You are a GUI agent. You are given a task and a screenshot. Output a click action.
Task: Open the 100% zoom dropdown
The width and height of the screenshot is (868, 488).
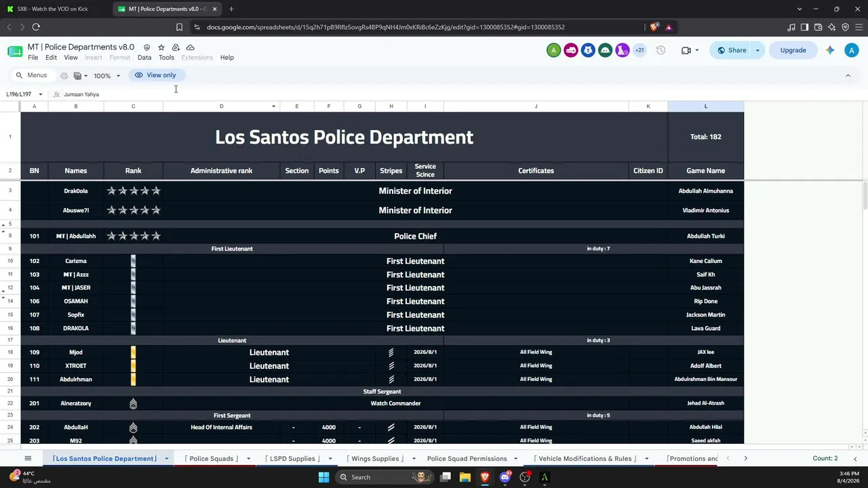pyautogui.click(x=107, y=76)
